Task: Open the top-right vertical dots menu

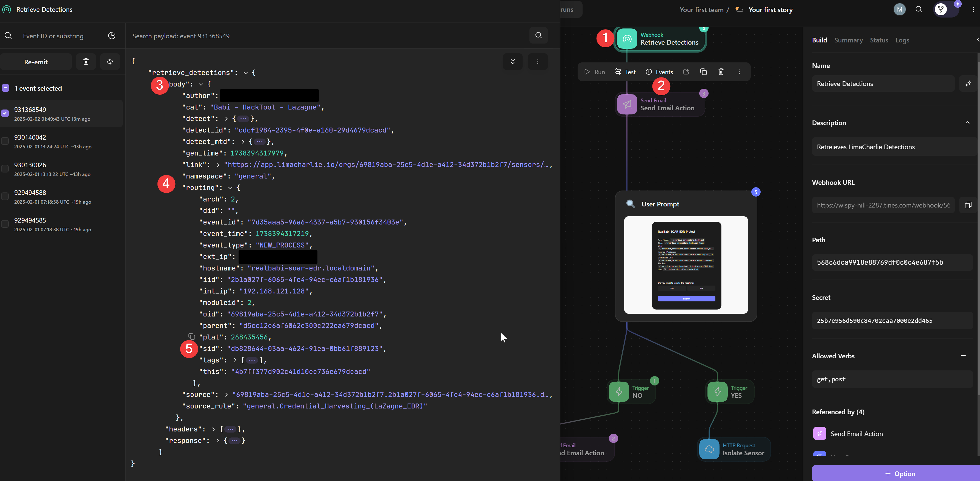Action: pyautogui.click(x=973, y=10)
